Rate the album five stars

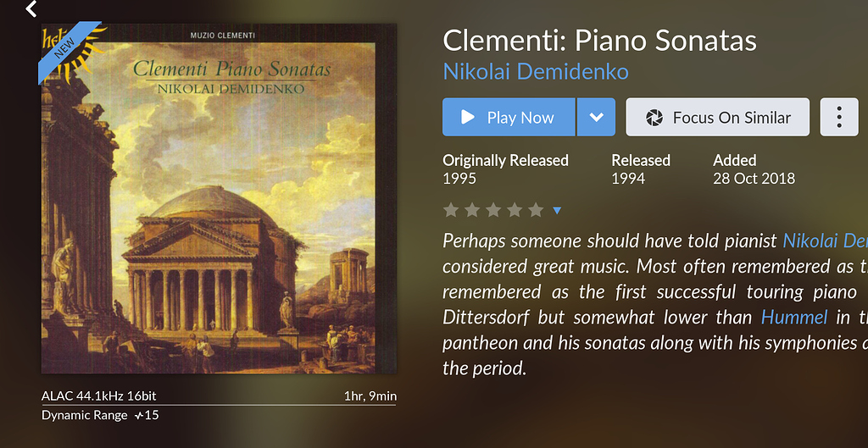click(536, 210)
